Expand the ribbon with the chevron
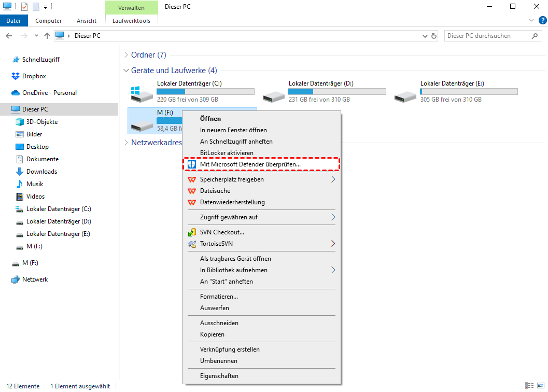The height and width of the screenshot is (392, 548). pos(531,21)
